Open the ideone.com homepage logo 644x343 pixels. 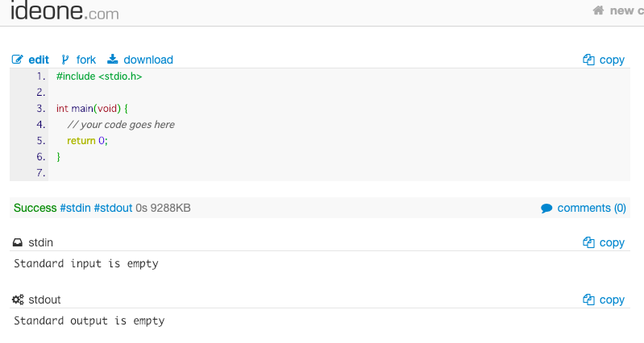pyautogui.click(x=64, y=11)
